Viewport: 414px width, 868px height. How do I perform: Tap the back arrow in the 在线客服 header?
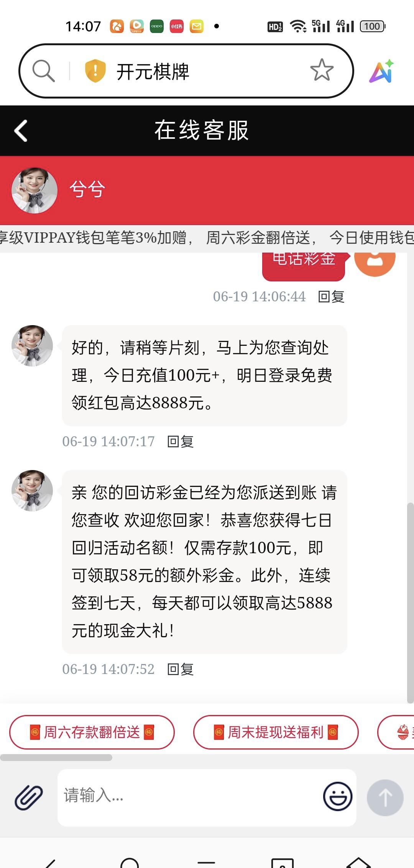21,131
